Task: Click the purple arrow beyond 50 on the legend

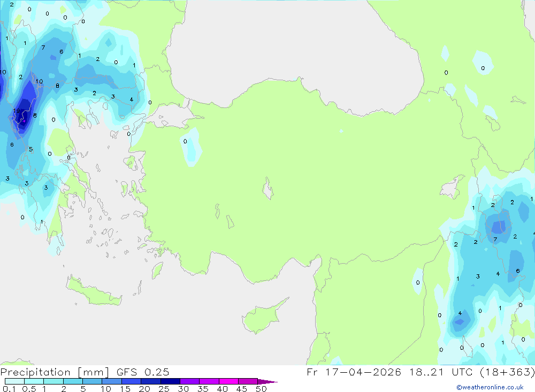Action: [267, 381]
